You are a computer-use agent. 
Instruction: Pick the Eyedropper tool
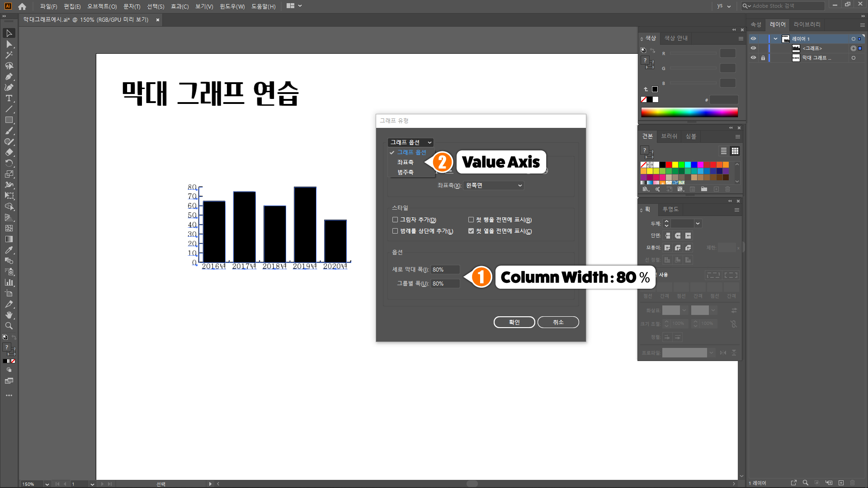(x=9, y=250)
